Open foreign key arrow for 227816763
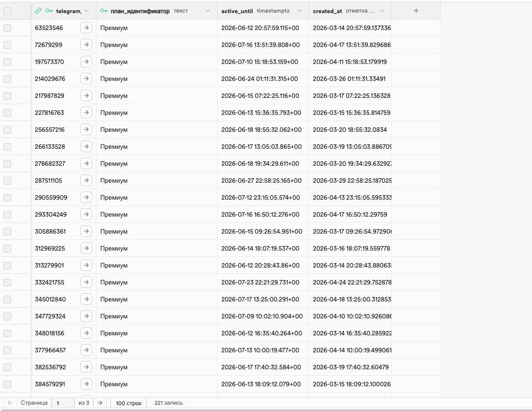 tap(86, 112)
